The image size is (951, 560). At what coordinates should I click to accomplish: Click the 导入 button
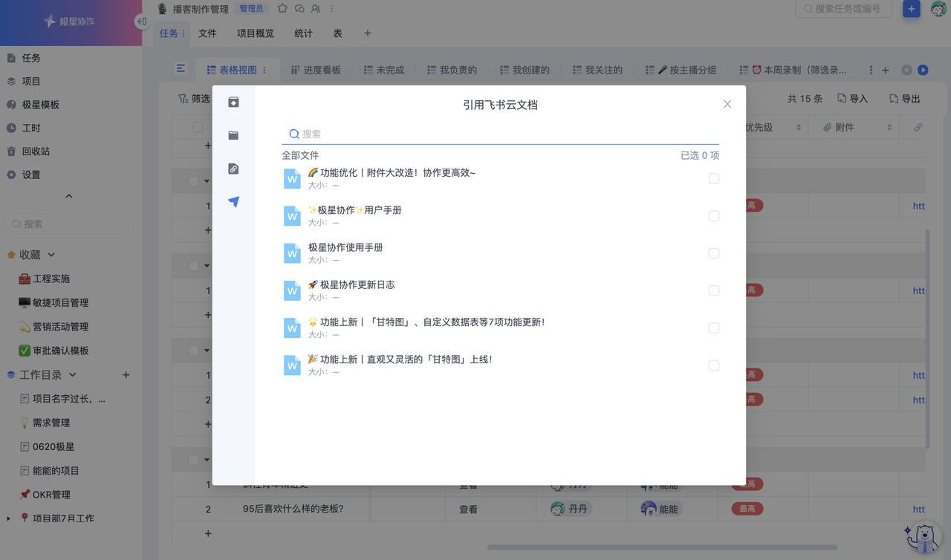click(852, 99)
